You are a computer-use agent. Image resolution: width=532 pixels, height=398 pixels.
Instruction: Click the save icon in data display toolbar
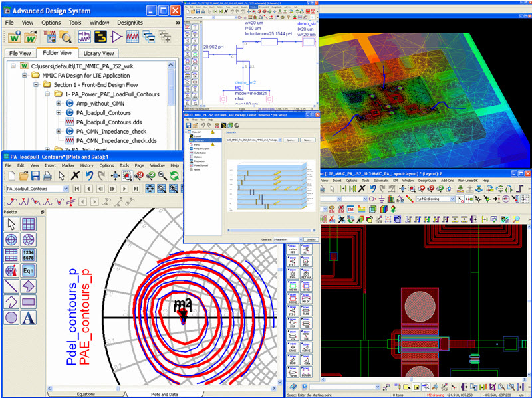tap(35, 175)
